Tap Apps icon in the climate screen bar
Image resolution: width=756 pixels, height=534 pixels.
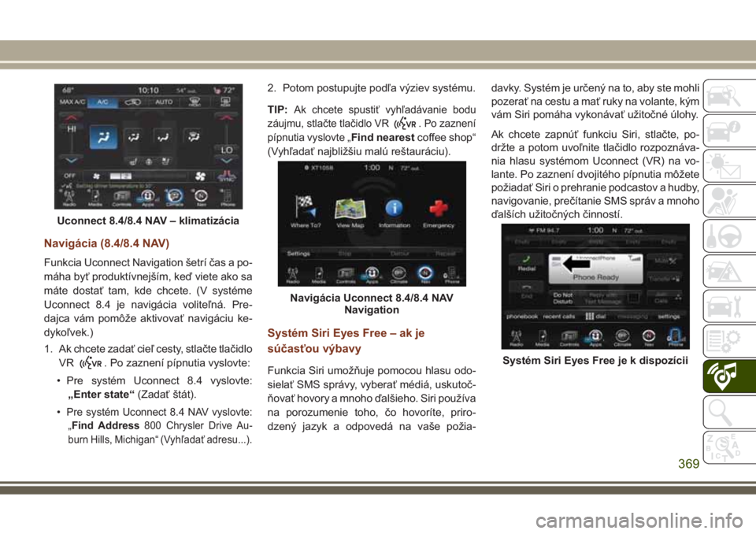point(147,197)
